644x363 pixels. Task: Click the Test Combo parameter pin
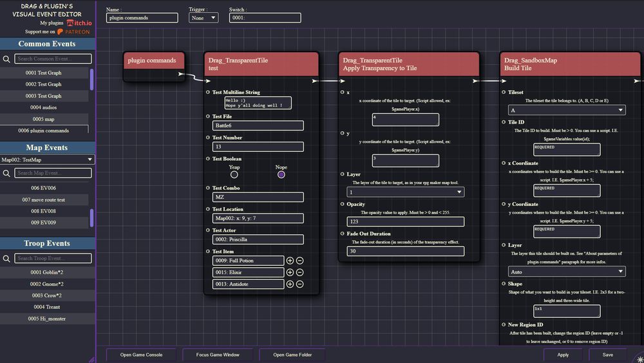click(x=208, y=188)
